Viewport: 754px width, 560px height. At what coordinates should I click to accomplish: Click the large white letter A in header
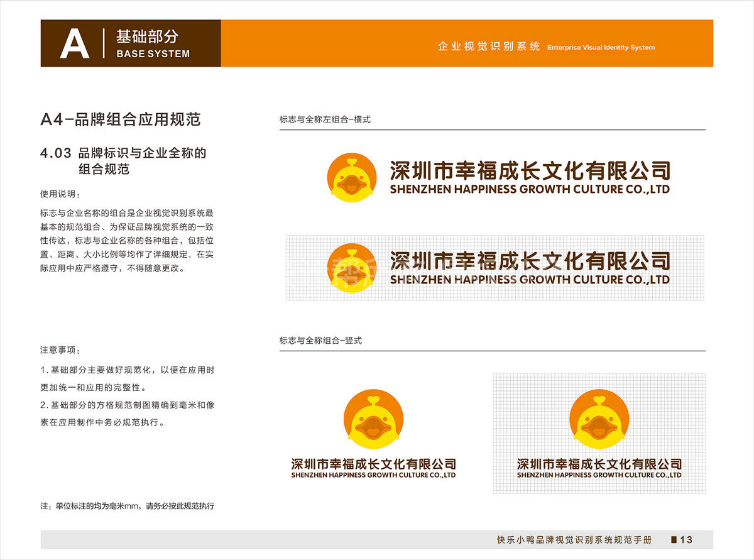point(75,44)
